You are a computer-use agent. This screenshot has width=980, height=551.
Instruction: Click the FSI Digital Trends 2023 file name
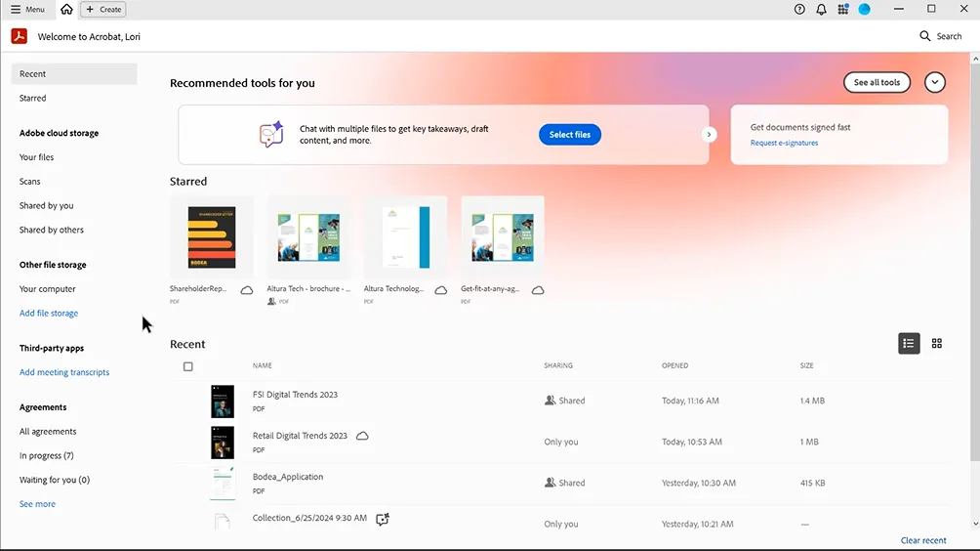tap(295, 395)
